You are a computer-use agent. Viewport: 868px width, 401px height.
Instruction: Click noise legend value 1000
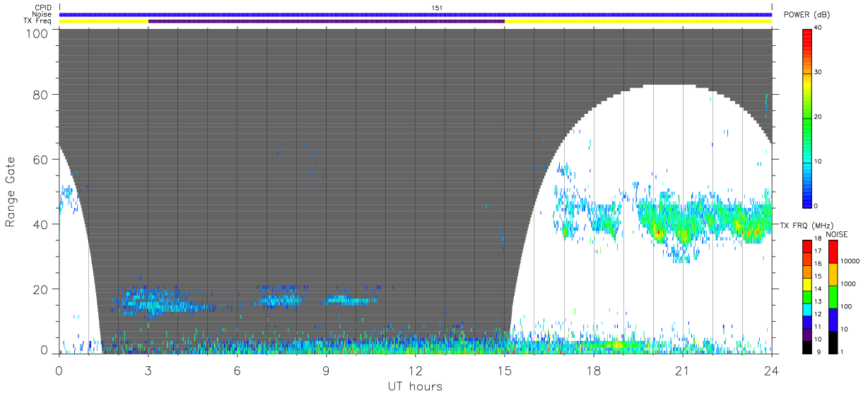pos(848,284)
